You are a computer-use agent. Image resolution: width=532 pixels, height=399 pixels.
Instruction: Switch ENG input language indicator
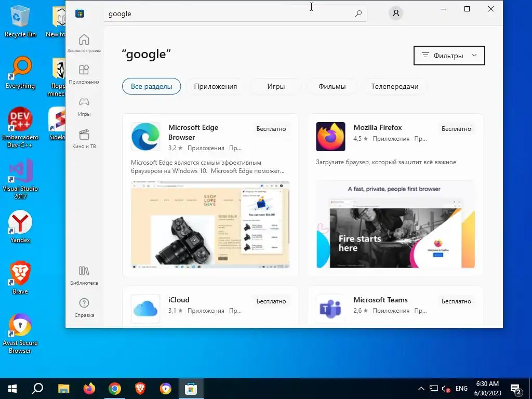tap(461, 389)
